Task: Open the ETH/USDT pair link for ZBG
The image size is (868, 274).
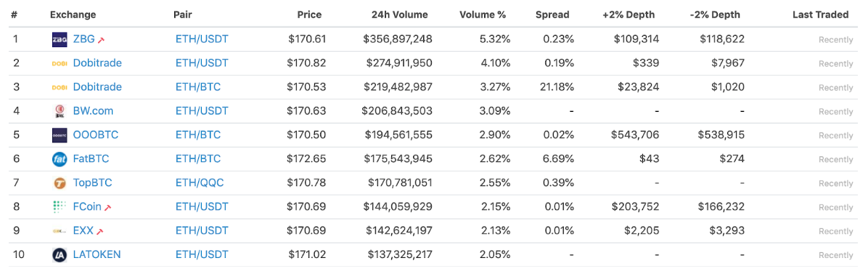Action: [x=202, y=39]
